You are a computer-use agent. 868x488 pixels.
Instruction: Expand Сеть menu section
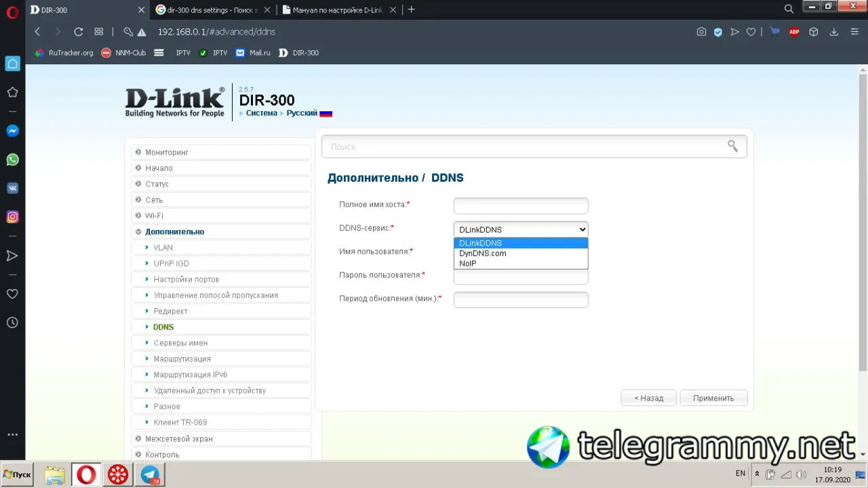click(221, 200)
